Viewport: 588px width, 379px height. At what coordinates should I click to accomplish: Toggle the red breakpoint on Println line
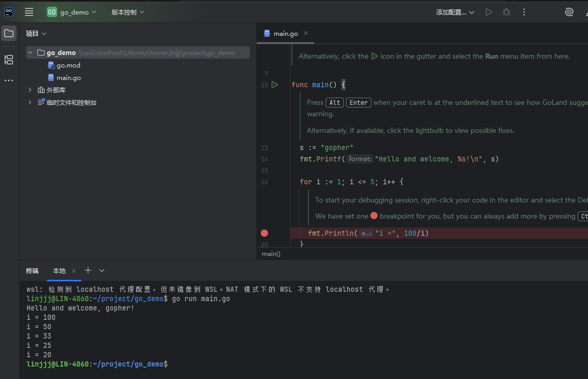264,233
